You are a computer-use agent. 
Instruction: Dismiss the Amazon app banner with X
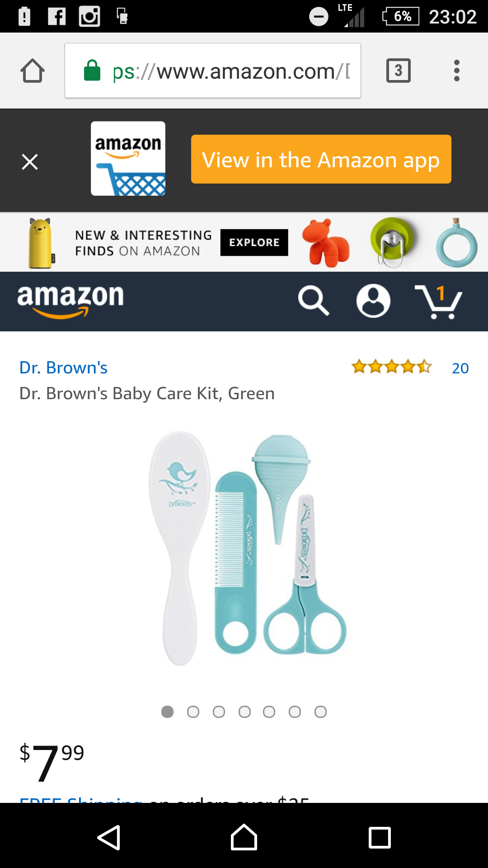tap(30, 161)
